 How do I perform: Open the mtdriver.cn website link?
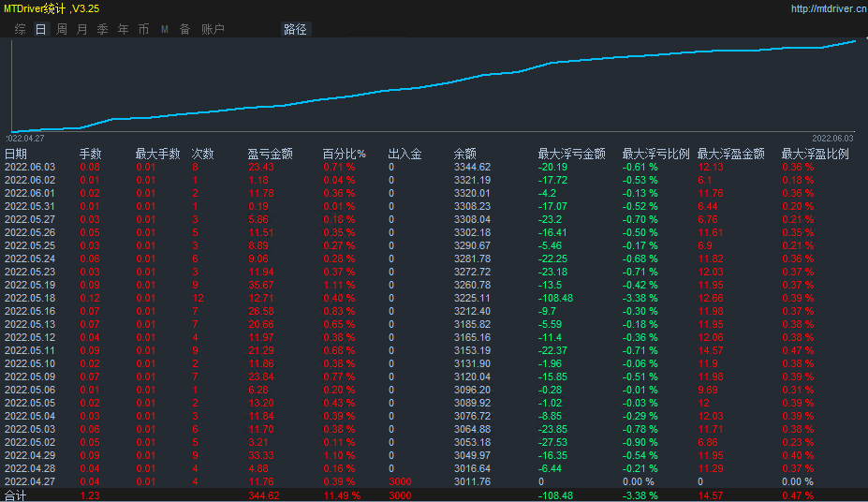point(828,8)
